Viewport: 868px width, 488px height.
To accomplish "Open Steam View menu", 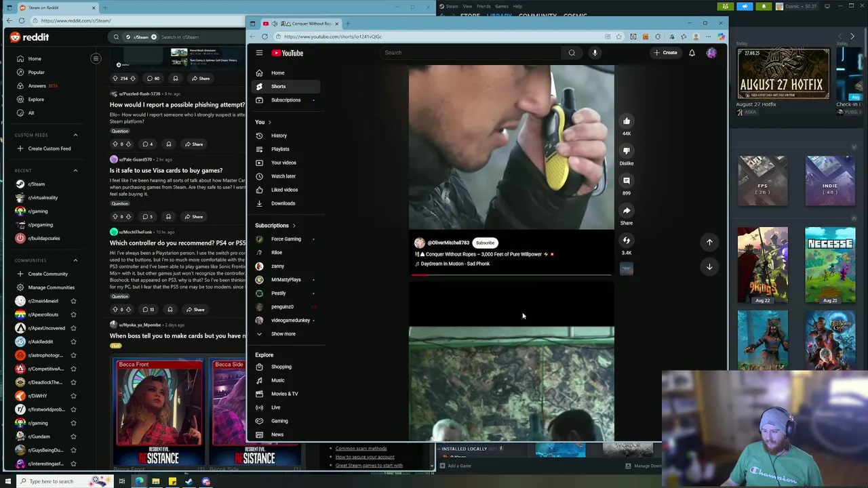I will (x=467, y=6).
